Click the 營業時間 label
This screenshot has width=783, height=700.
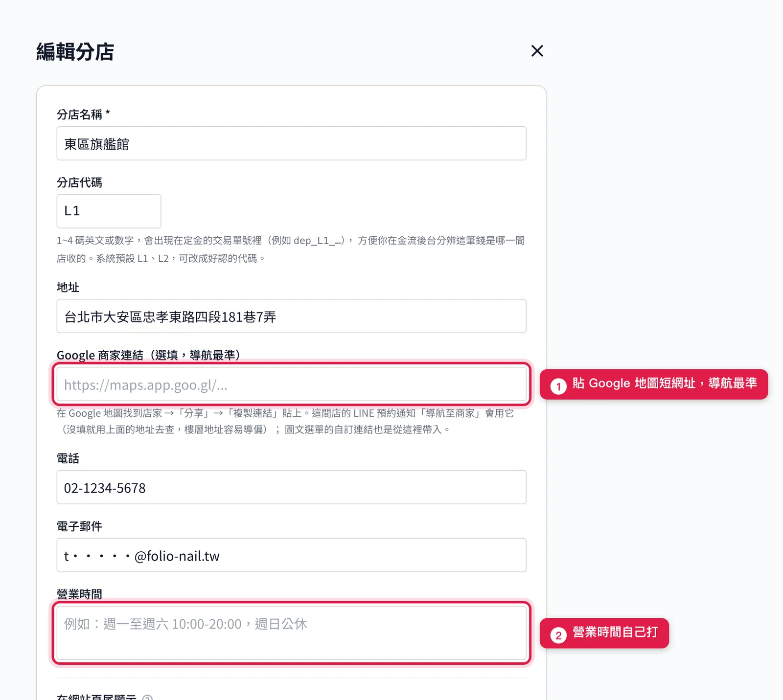(x=79, y=594)
